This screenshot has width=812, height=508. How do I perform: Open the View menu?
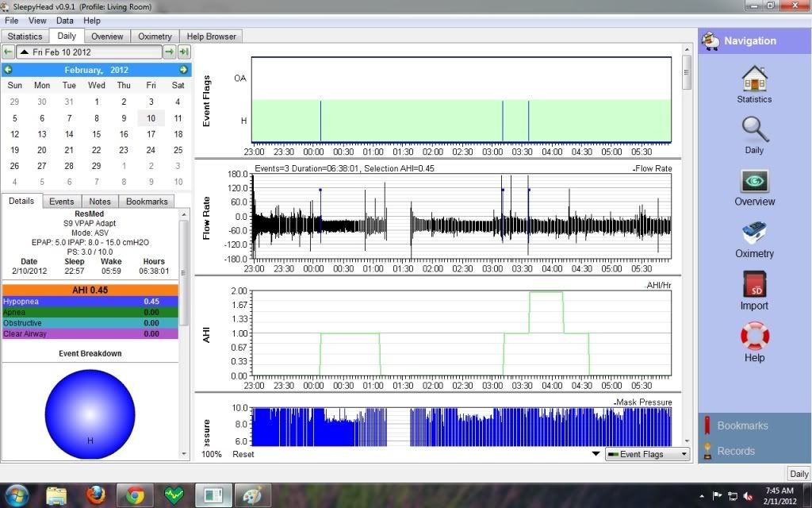(x=37, y=21)
